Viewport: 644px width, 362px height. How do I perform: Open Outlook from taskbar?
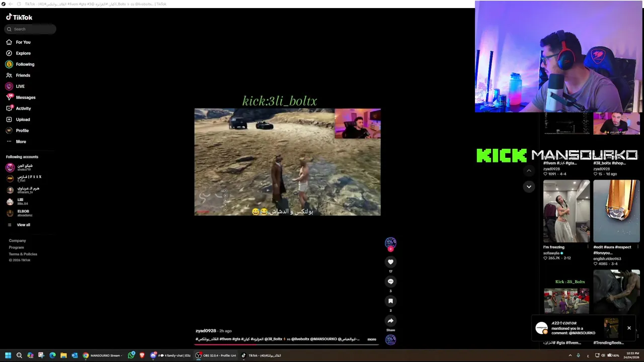pyautogui.click(x=74, y=355)
